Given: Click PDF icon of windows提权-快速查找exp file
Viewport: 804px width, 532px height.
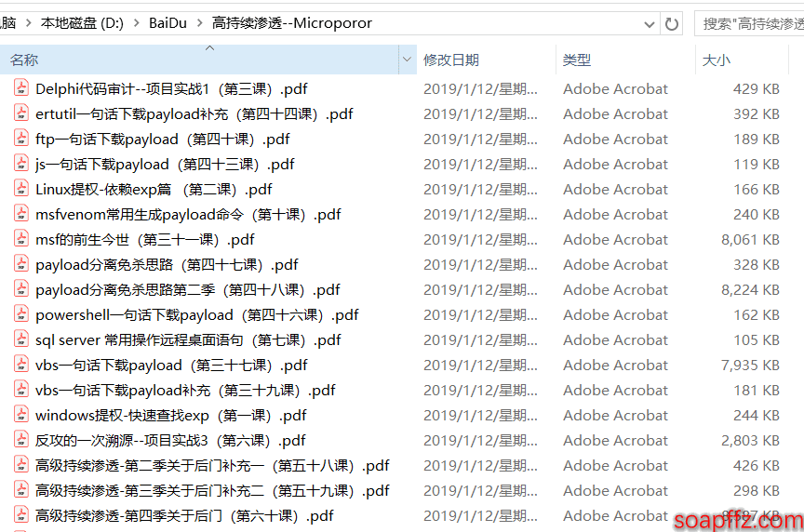Looking at the screenshot, I should click(21, 415).
